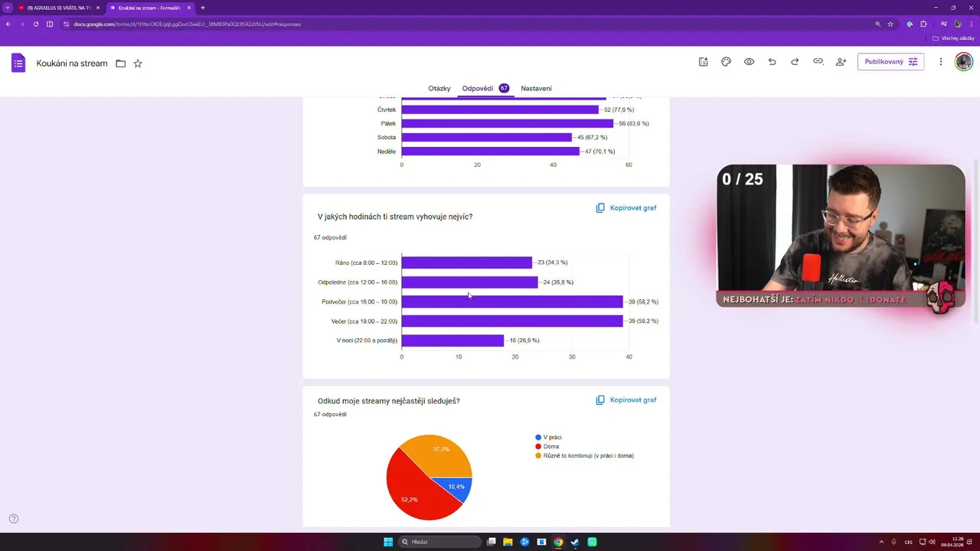Switch to the Otázky tab
Image resolution: width=980 pixels, height=551 pixels.
[439, 89]
